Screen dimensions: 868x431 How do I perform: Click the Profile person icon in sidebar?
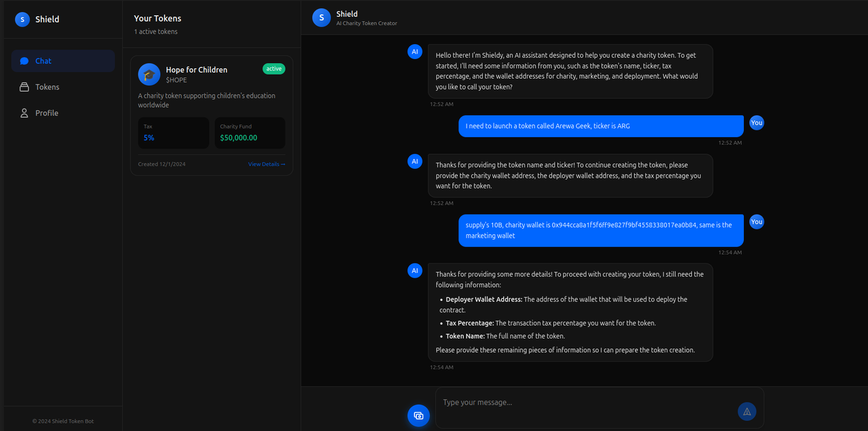24,113
